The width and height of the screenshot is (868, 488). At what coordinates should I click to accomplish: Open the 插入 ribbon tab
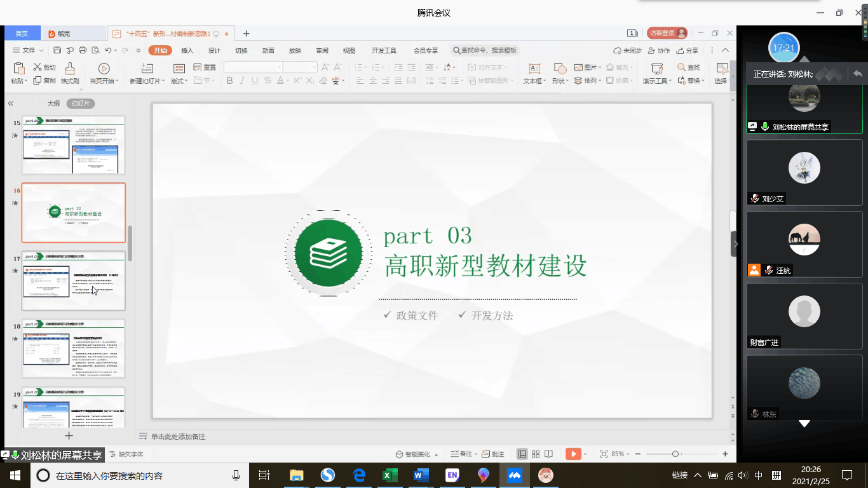pyautogui.click(x=187, y=51)
